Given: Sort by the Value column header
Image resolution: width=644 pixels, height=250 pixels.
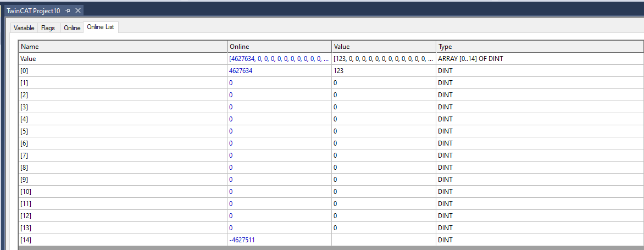Looking at the screenshot, I should [384, 47].
